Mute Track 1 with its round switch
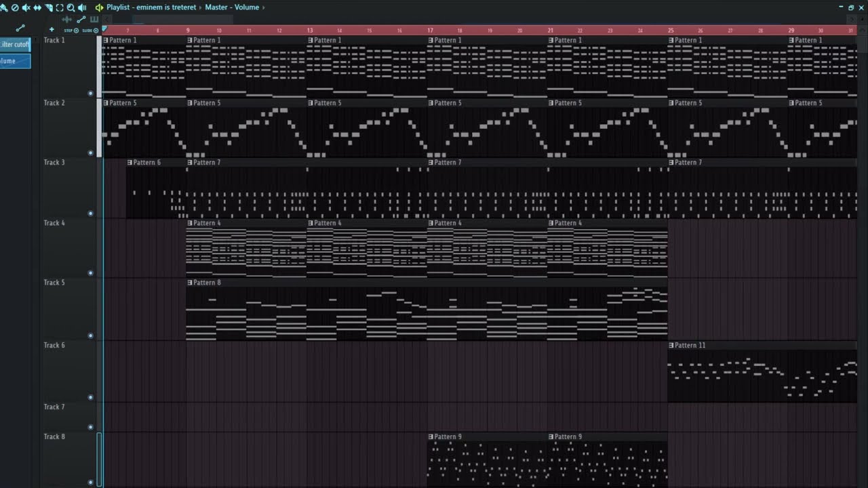This screenshot has width=868, height=488. point(90,94)
